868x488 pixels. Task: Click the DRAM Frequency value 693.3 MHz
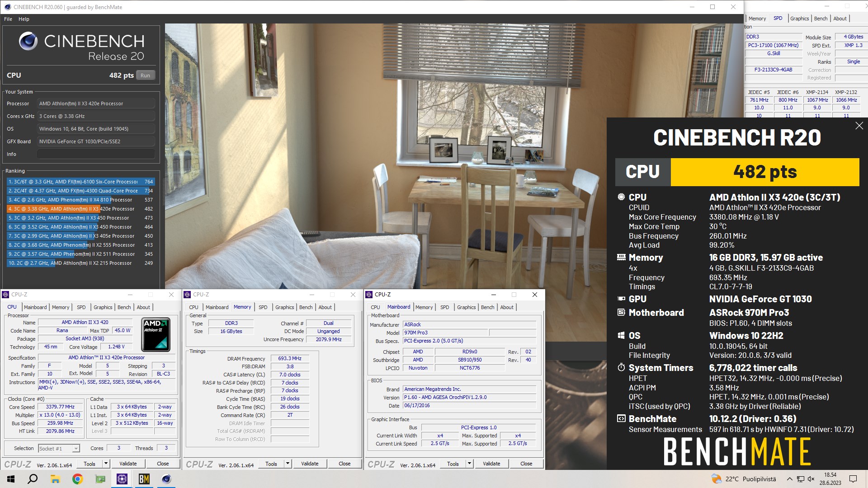[290, 358]
